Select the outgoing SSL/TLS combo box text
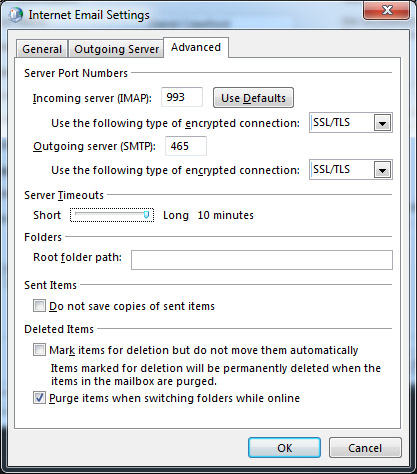 coord(331,170)
